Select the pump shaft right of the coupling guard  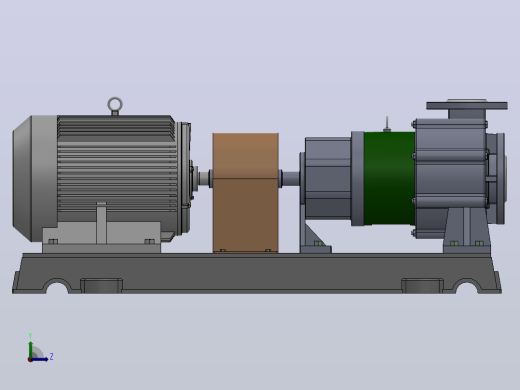(291, 179)
